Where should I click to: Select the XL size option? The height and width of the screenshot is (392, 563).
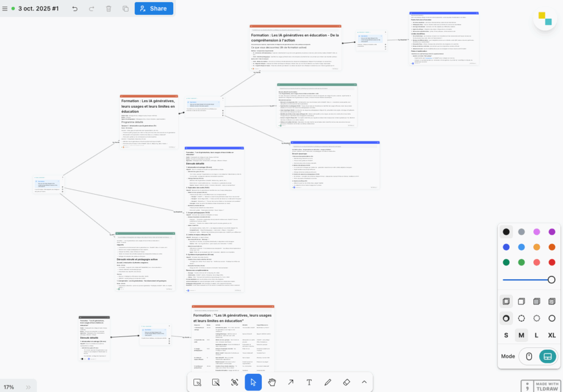click(x=551, y=335)
